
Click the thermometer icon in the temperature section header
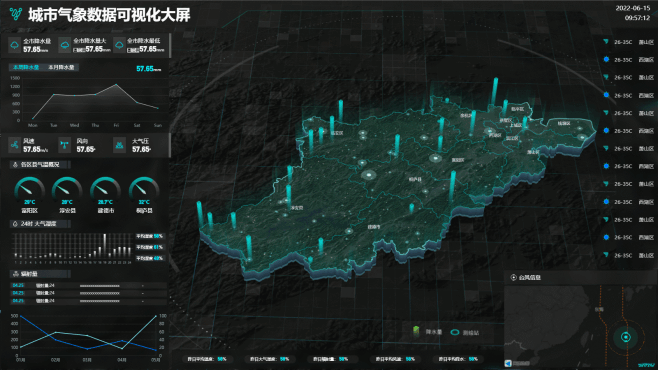coord(15,164)
